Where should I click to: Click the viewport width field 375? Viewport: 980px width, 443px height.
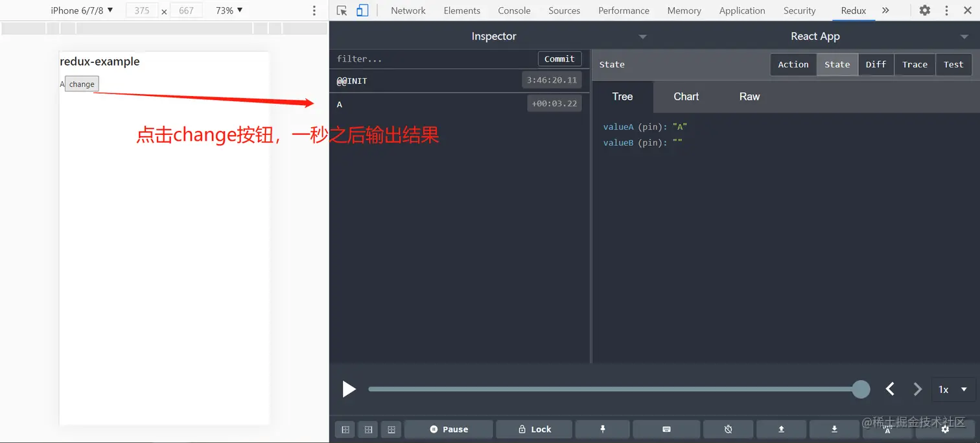[142, 10]
